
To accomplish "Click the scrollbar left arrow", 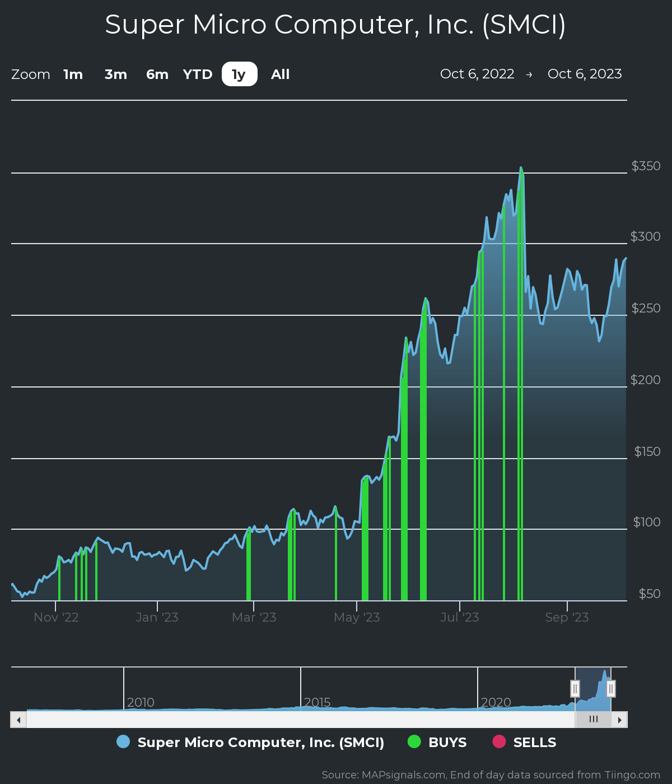I will pos(18,720).
